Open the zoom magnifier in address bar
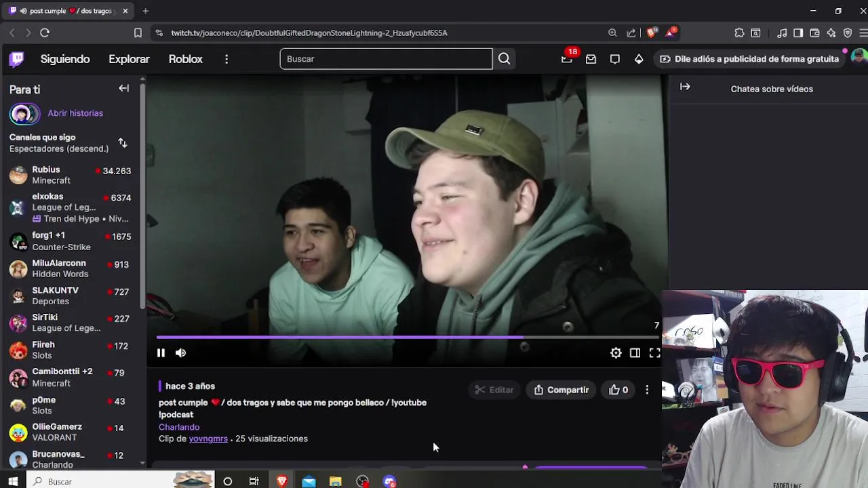The width and height of the screenshot is (868, 488). (x=612, y=33)
